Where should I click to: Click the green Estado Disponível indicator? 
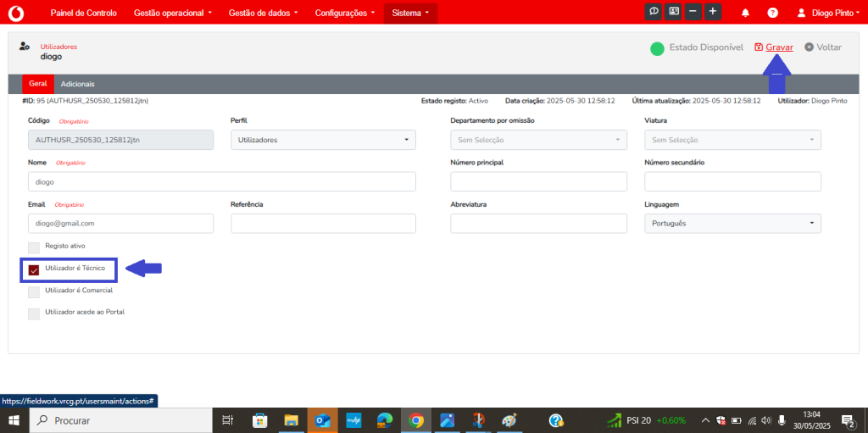(x=657, y=49)
